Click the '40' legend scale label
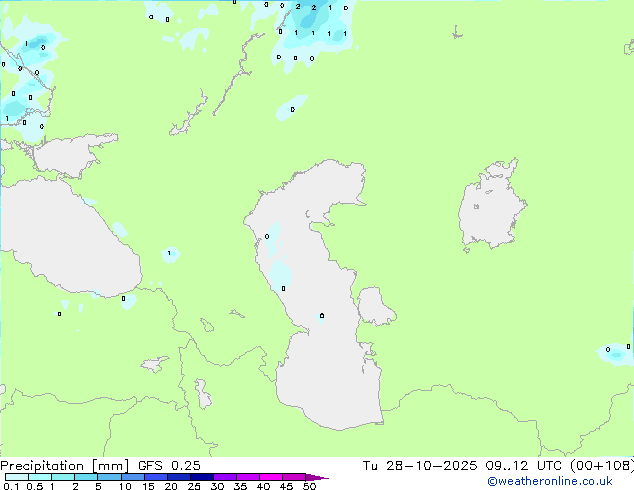This screenshot has width=634, height=490. [263, 486]
